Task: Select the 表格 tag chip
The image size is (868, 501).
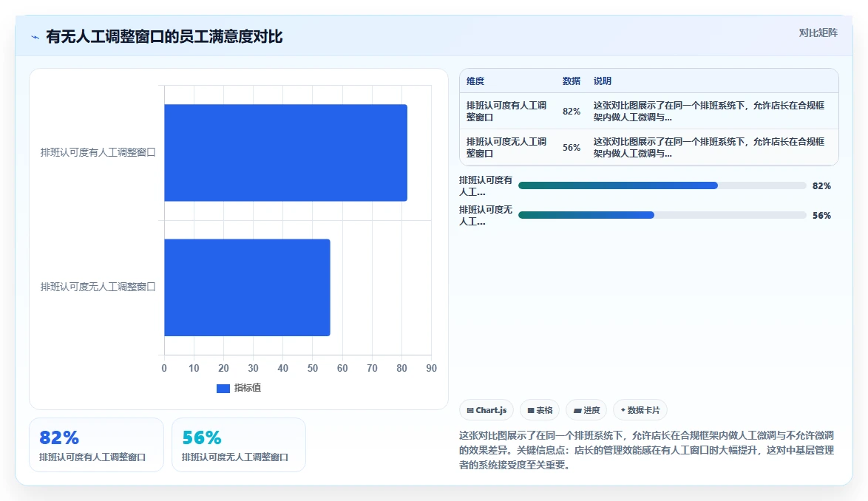Action: click(x=540, y=410)
